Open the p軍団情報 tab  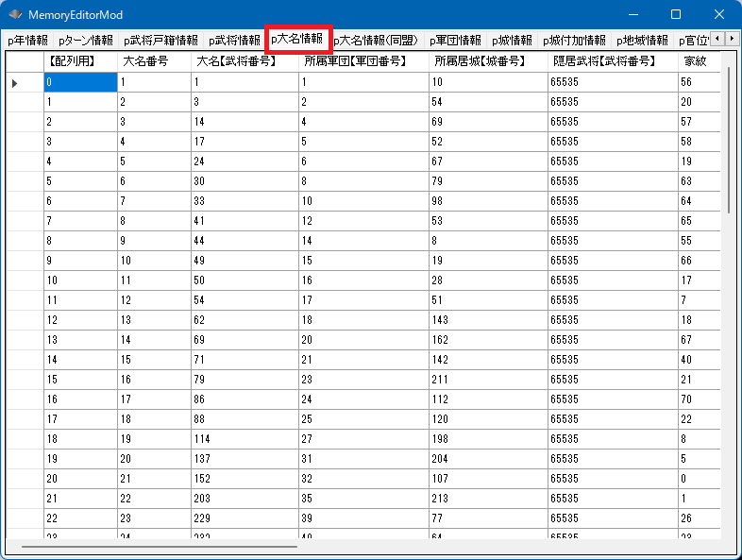coord(455,41)
